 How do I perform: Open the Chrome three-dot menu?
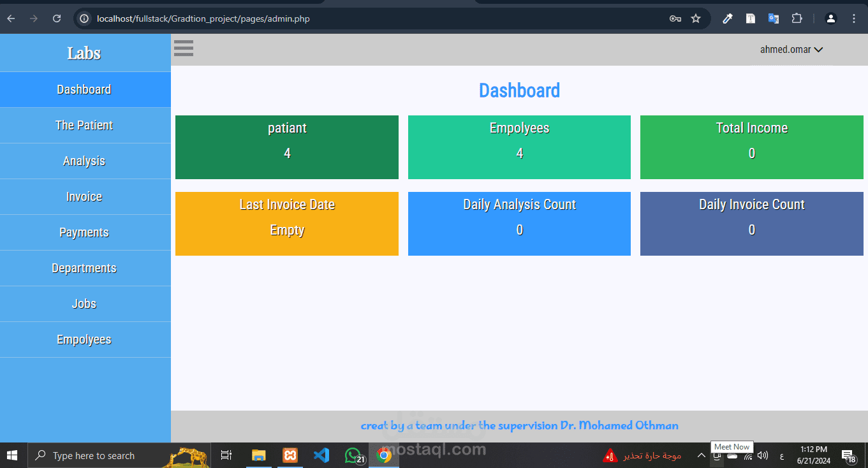tap(853, 18)
